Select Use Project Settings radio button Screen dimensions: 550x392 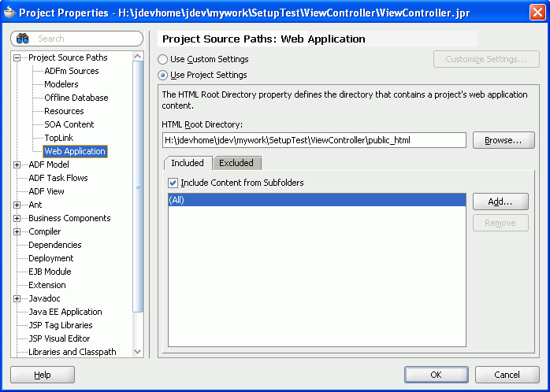(162, 75)
